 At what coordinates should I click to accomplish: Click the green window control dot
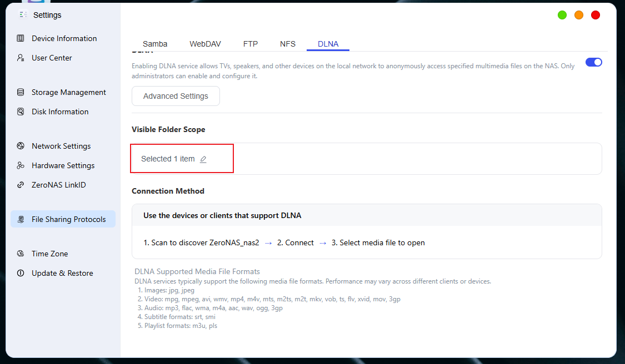pos(562,15)
